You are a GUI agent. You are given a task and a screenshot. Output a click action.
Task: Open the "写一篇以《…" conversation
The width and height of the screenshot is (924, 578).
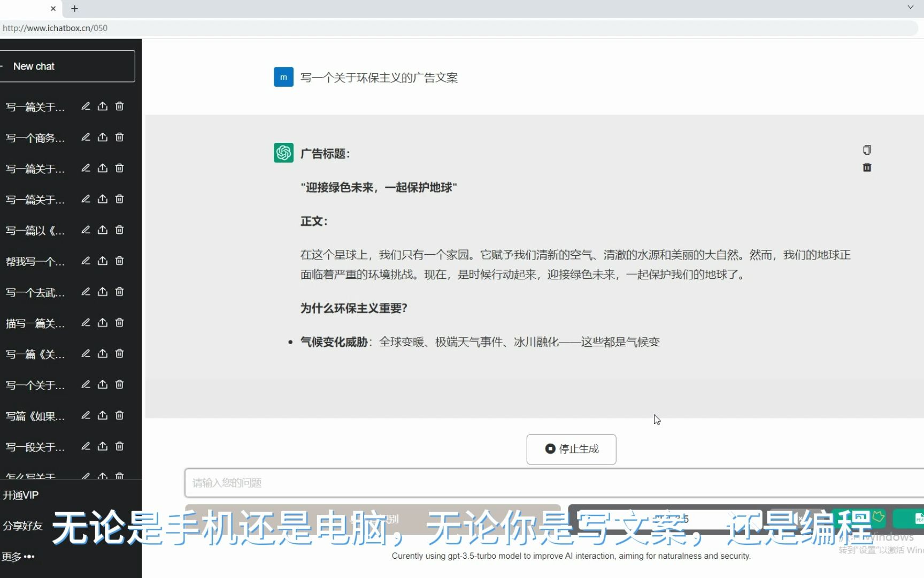[x=35, y=231]
